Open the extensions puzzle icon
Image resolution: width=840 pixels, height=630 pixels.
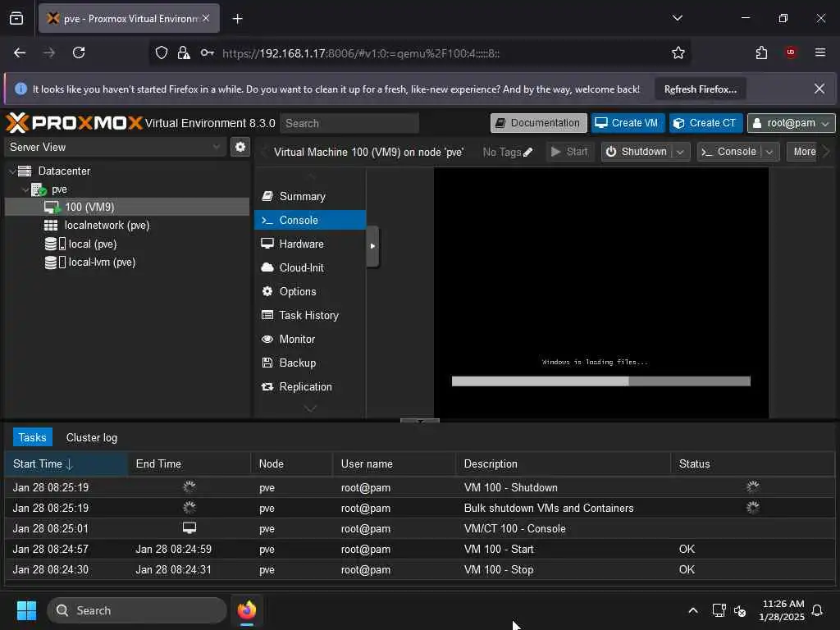(761, 52)
